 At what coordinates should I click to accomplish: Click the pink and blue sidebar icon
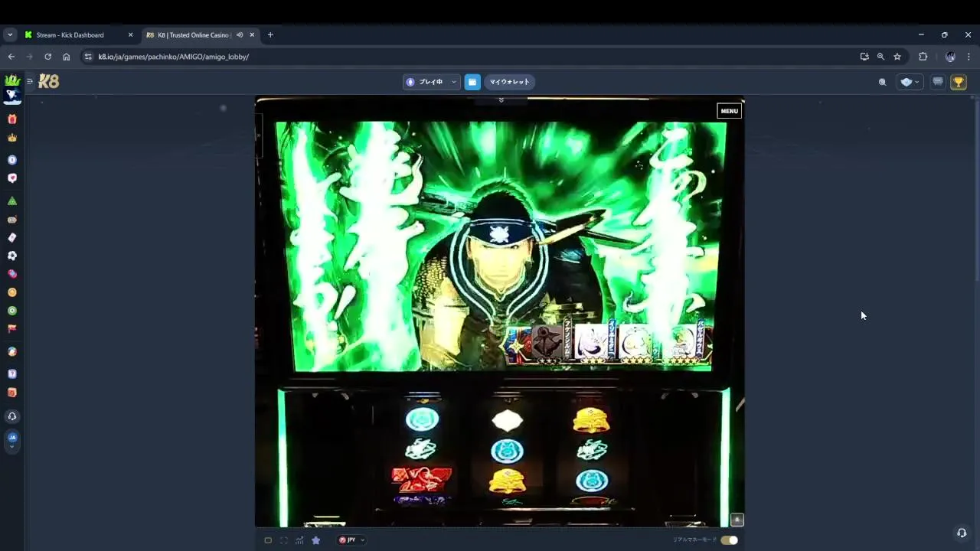click(x=11, y=274)
